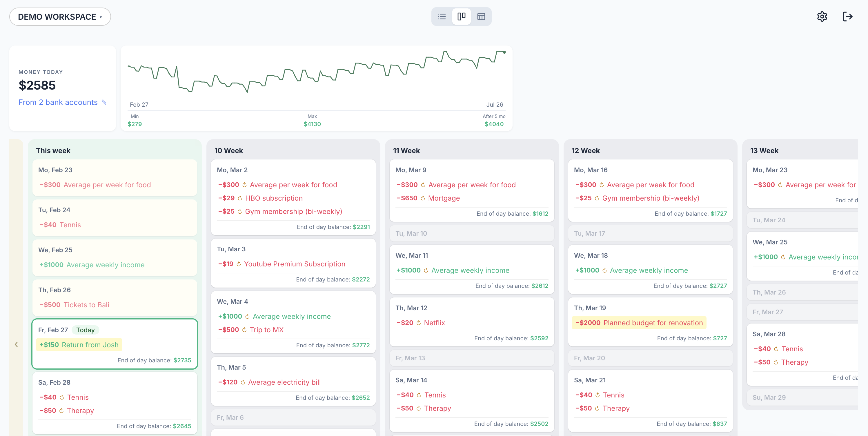Select the empty Fr, Mar 6 day

click(293, 417)
